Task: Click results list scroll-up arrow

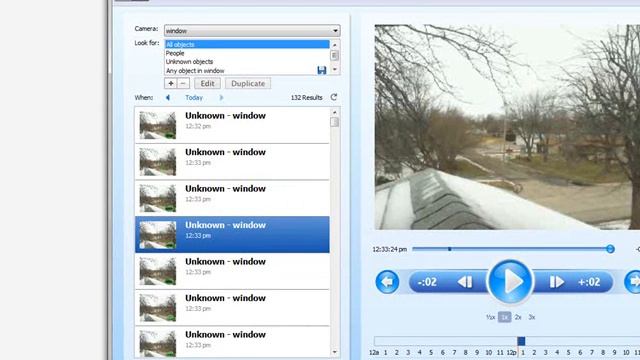Action: [x=335, y=112]
